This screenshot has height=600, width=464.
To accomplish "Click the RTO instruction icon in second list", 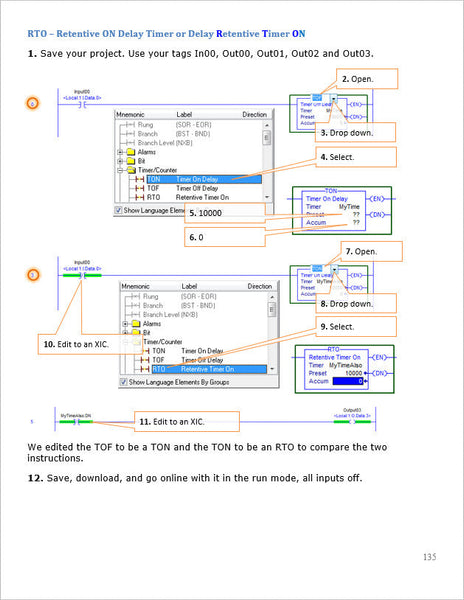I will point(145,369).
